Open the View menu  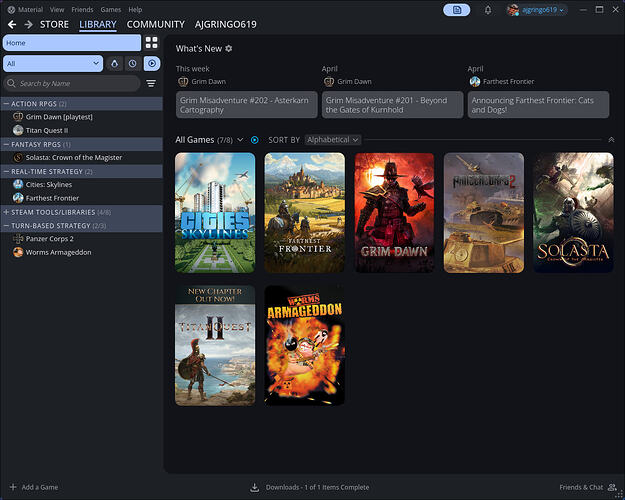click(x=57, y=10)
